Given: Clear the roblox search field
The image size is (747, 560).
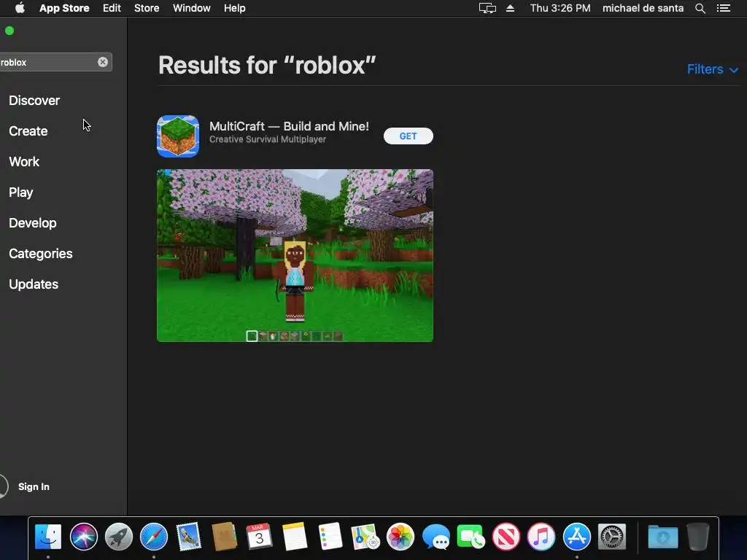Looking at the screenshot, I should tap(102, 62).
